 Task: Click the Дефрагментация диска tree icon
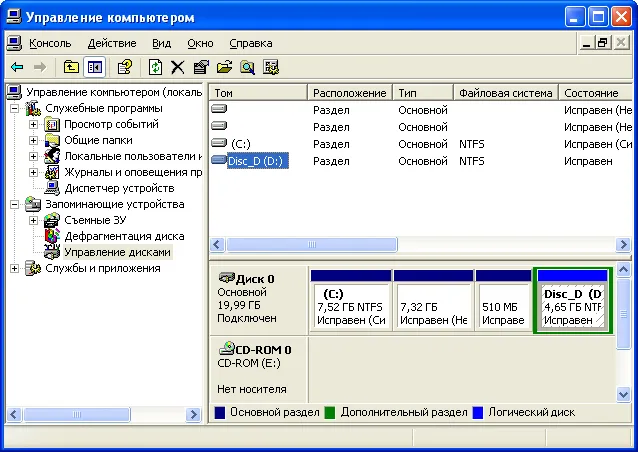52,236
